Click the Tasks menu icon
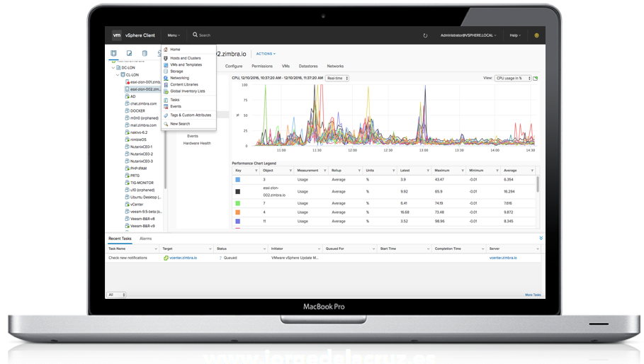The image size is (644, 364). 166,100
